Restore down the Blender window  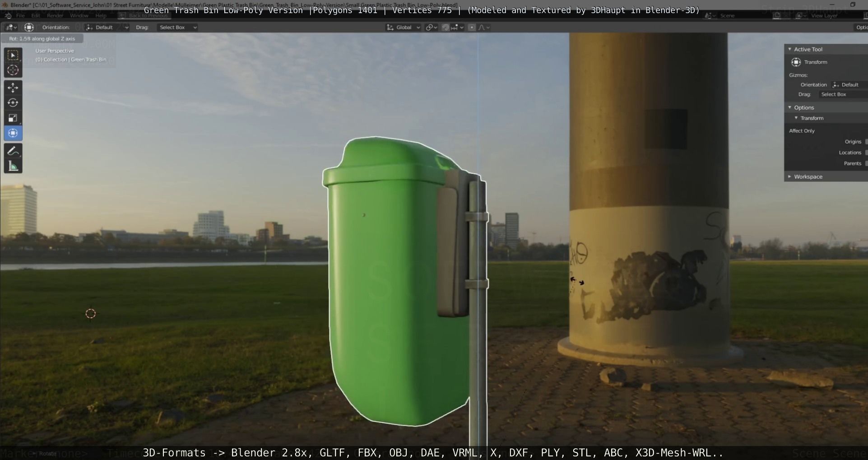pos(853,5)
